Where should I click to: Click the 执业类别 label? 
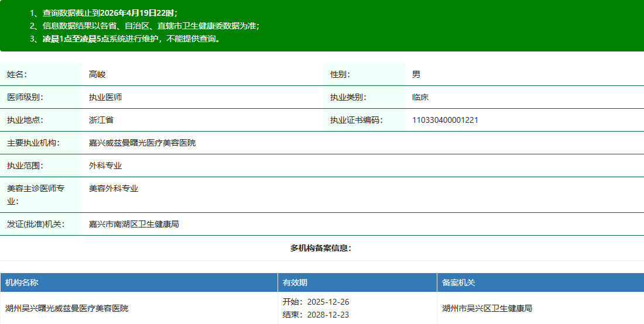click(x=348, y=97)
